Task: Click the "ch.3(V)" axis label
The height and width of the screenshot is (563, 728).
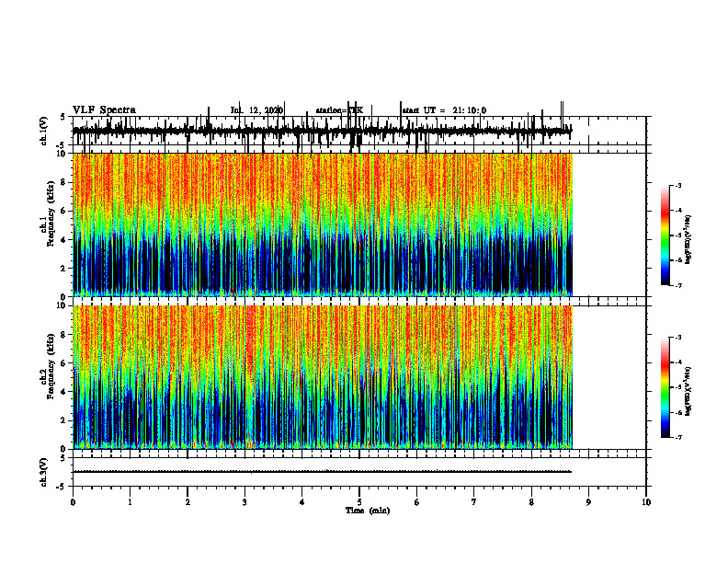Action: point(44,472)
